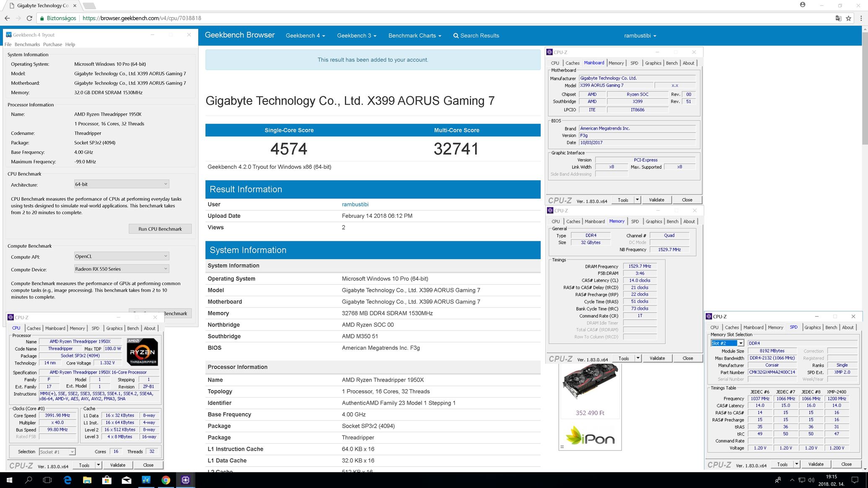This screenshot has height=488, width=868.
Task: Select SPD tab in Memory CPU-Z window
Action: [635, 222]
